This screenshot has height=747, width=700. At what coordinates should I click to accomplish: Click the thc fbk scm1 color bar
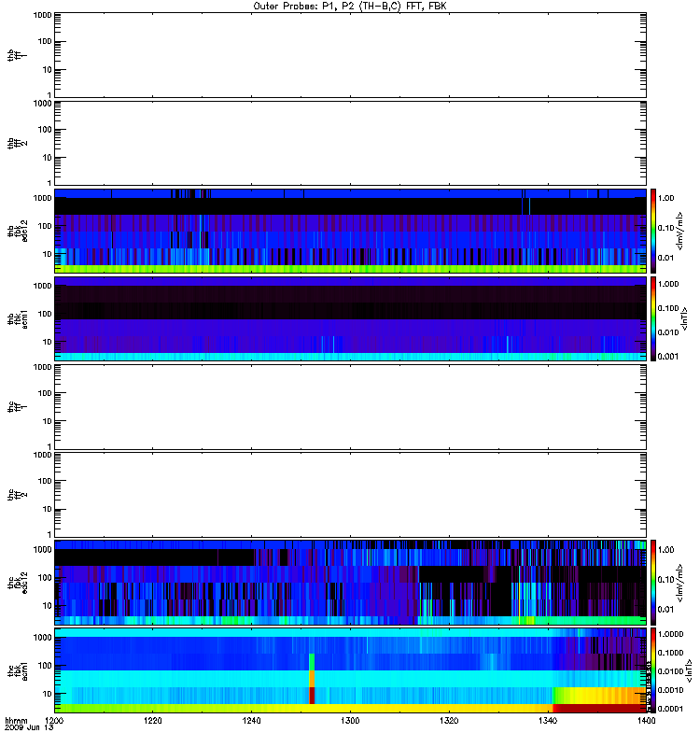(x=653, y=670)
